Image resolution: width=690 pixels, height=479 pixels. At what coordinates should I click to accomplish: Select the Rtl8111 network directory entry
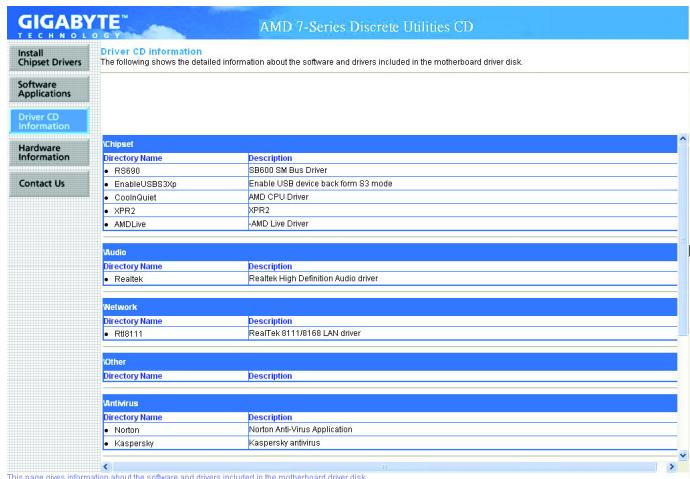coord(128,334)
